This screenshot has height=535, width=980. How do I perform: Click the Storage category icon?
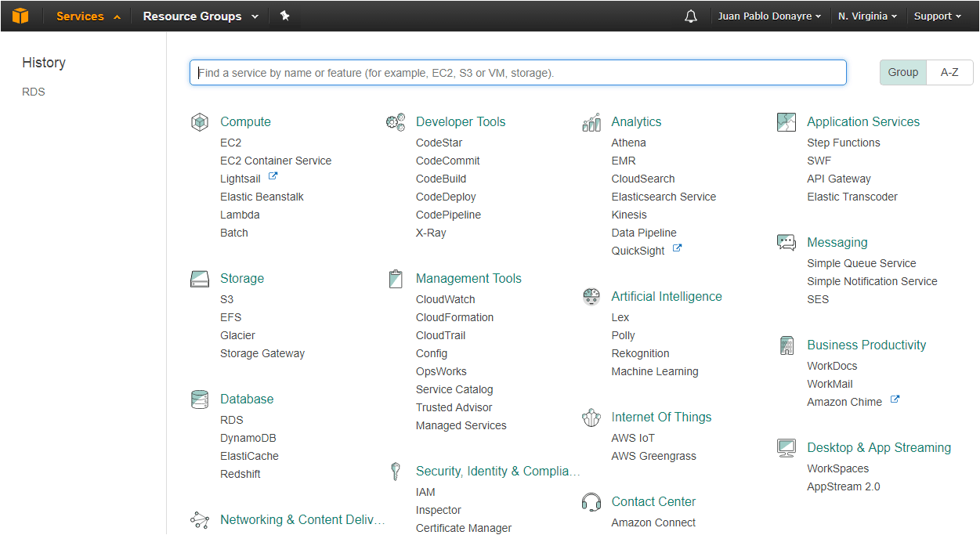(200, 279)
